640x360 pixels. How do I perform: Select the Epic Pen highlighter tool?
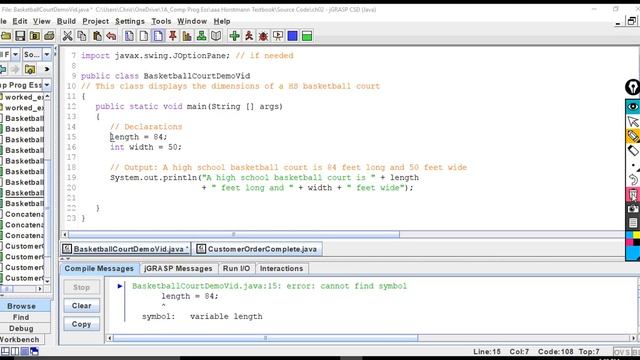click(x=633, y=136)
